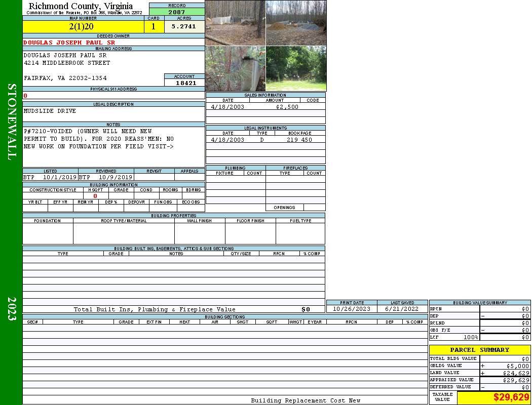Click the top-left foundation construction photo
Image resolution: width=532 pixels, height=405 pixels.
point(236,23)
